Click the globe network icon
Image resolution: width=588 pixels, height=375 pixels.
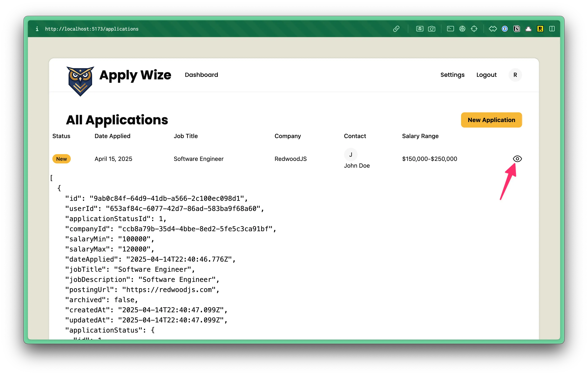tap(462, 29)
